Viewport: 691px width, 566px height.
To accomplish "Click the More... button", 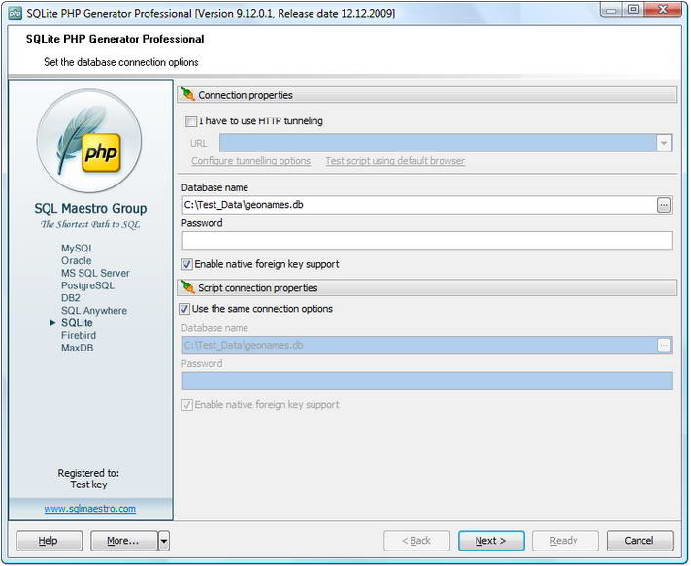I will coord(124,541).
